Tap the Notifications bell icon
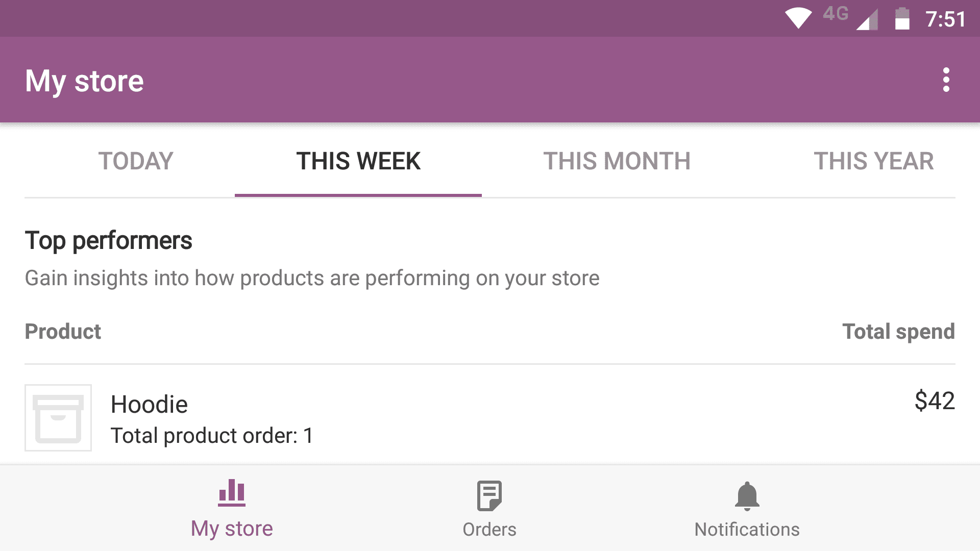This screenshot has height=551, width=980. coord(747,496)
